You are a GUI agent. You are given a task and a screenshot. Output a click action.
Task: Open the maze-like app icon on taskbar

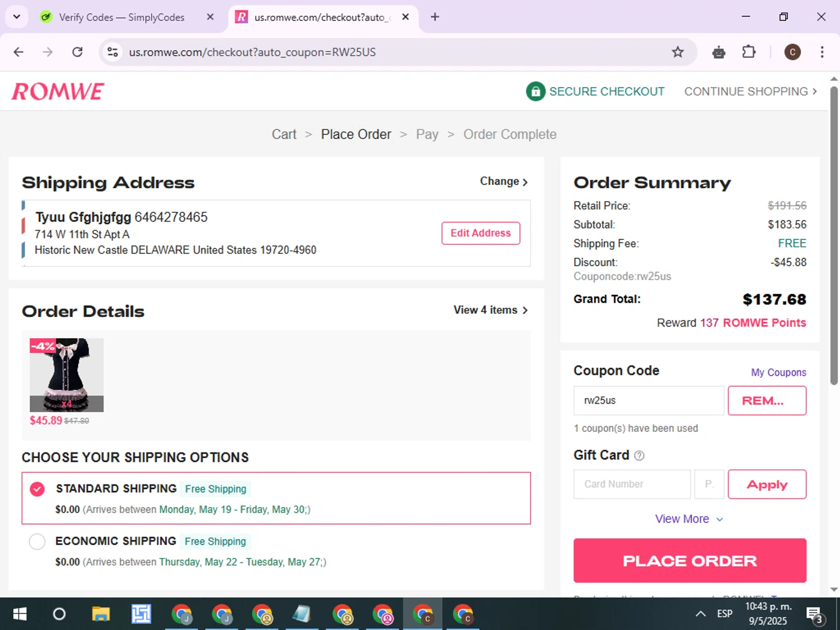141,614
